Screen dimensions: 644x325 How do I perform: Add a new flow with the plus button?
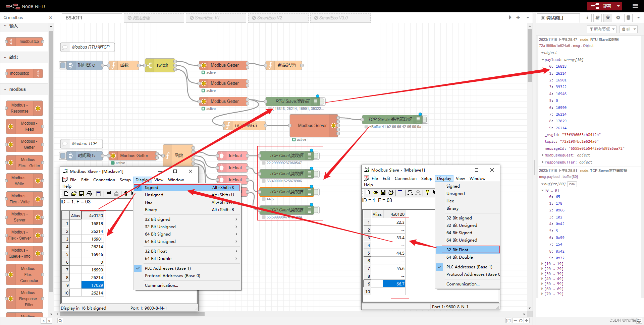pyautogui.click(x=518, y=18)
